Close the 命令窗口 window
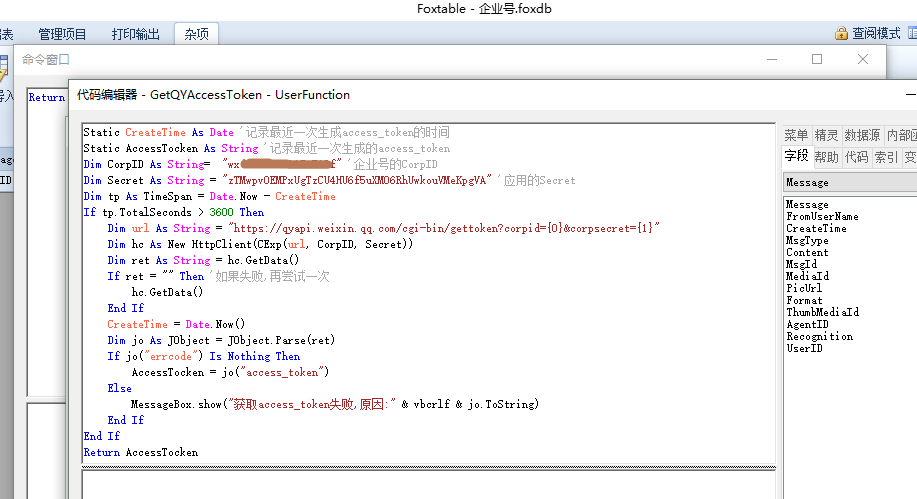 point(862,59)
